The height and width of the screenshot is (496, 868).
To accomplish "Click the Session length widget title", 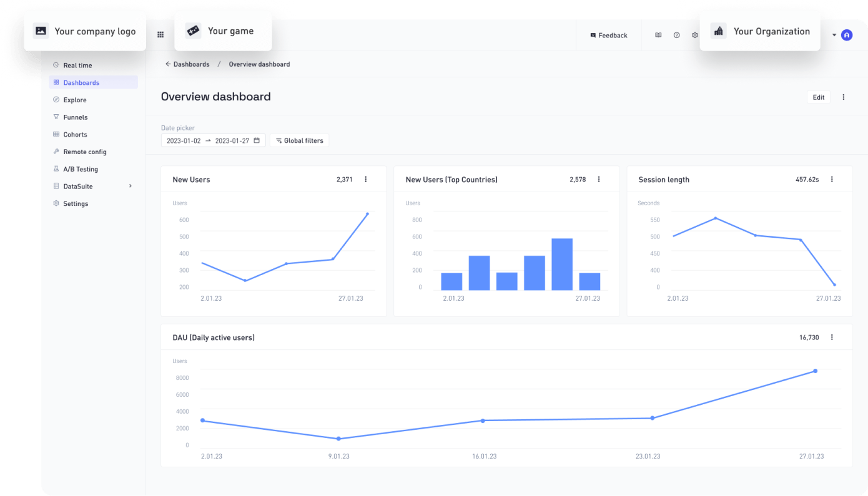I will (x=664, y=180).
